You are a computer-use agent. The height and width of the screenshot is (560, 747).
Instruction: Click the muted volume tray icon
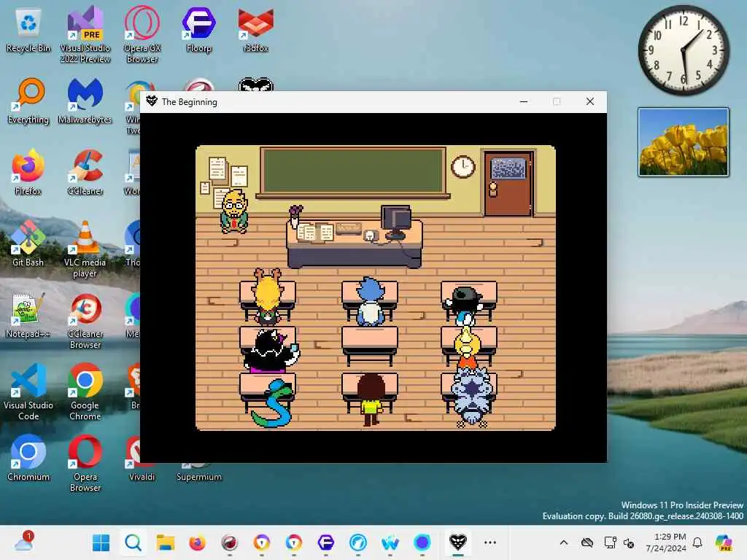(628, 542)
